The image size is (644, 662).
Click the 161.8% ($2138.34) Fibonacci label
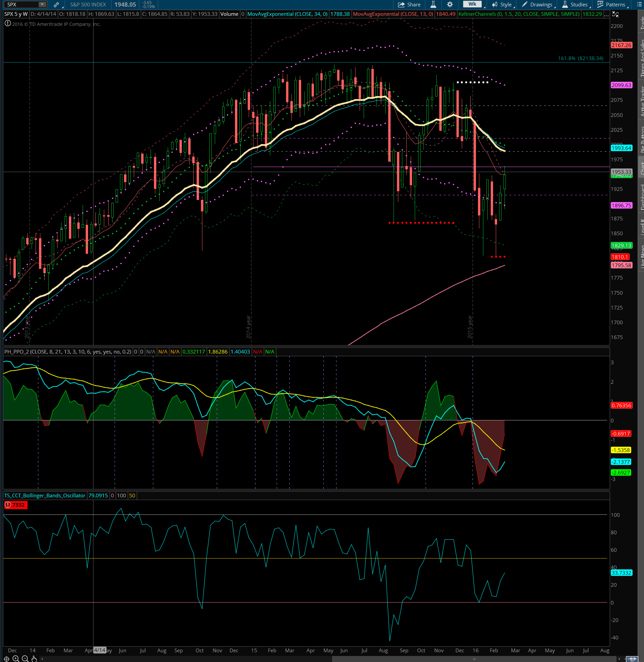pyautogui.click(x=580, y=58)
